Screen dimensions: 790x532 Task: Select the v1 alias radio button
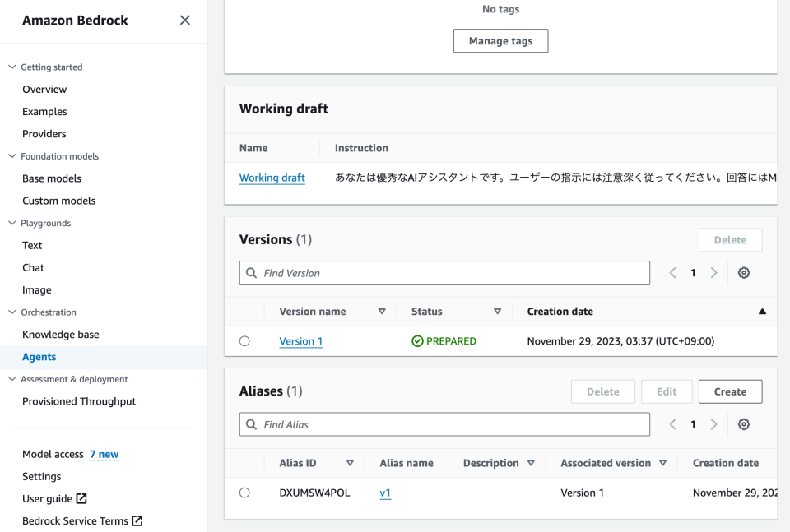coord(244,493)
